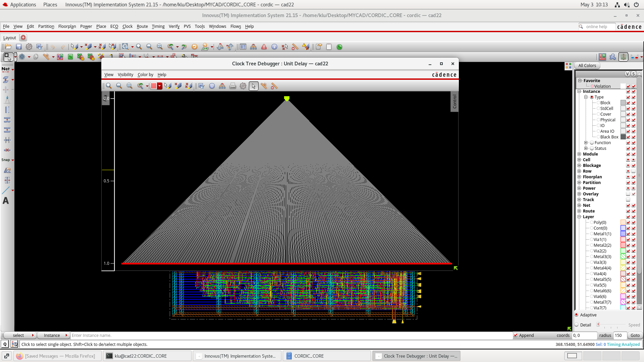Click the Save design icon
Image resolution: width=644 pixels, height=362 pixels.
[x=19, y=47]
